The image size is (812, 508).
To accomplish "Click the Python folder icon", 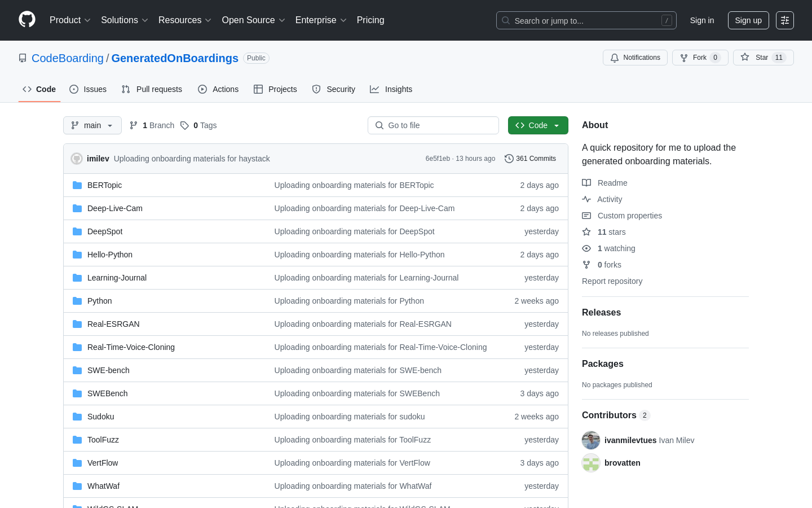I will (77, 301).
